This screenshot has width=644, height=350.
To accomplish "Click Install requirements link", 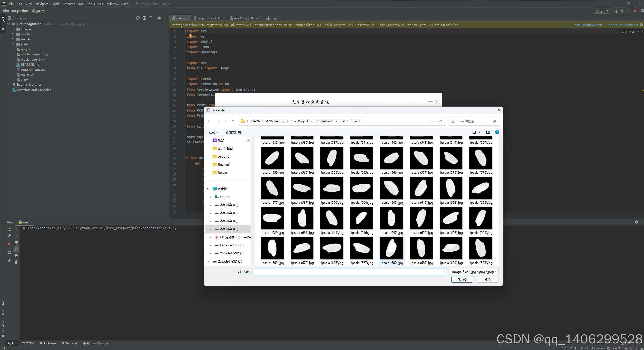I will (x=587, y=25).
